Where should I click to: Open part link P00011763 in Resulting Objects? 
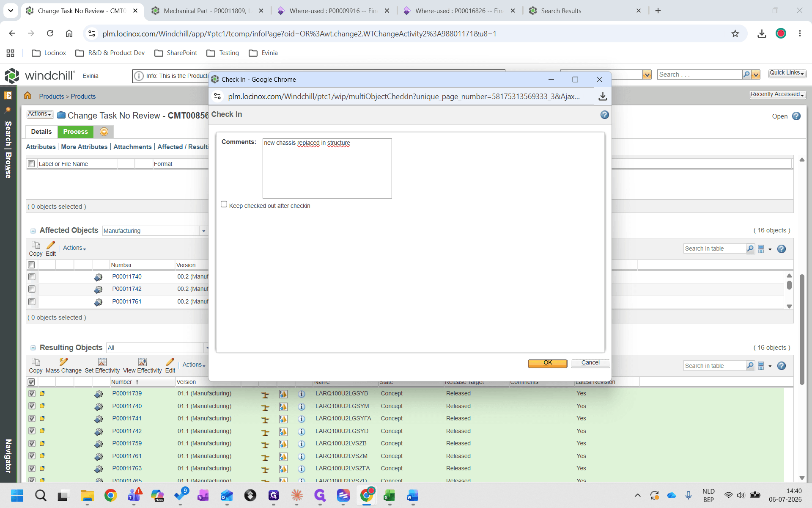pos(127,469)
